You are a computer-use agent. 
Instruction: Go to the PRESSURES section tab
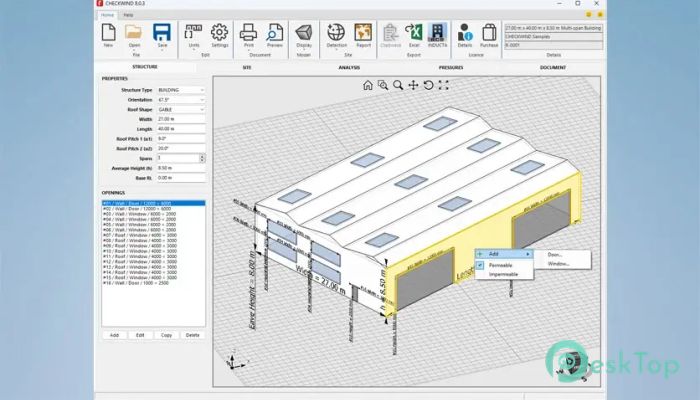pos(451,67)
